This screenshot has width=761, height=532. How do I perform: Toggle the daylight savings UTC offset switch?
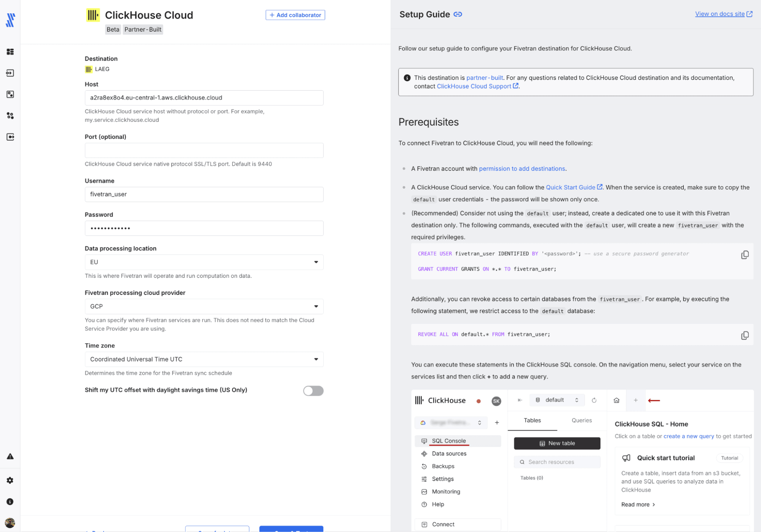313,391
